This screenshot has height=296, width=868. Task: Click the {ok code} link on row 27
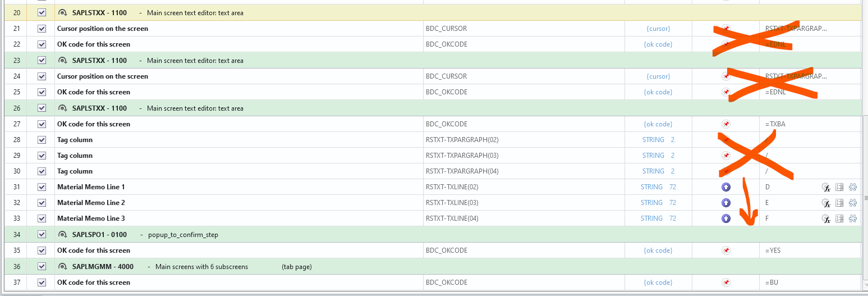coord(658,124)
